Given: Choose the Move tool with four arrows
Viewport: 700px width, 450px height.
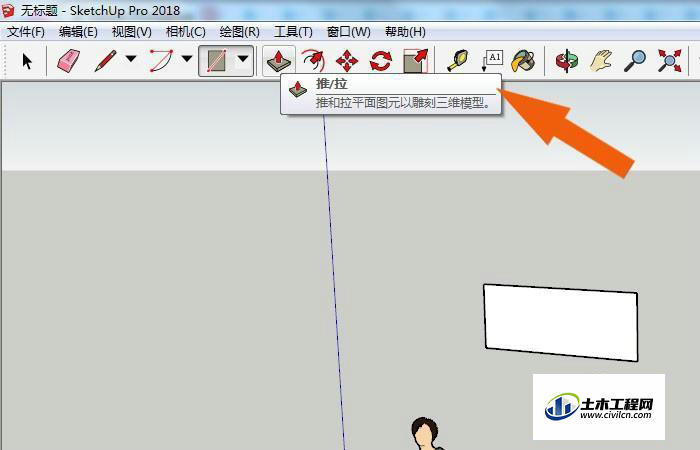Looking at the screenshot, I should pos(347,61).
